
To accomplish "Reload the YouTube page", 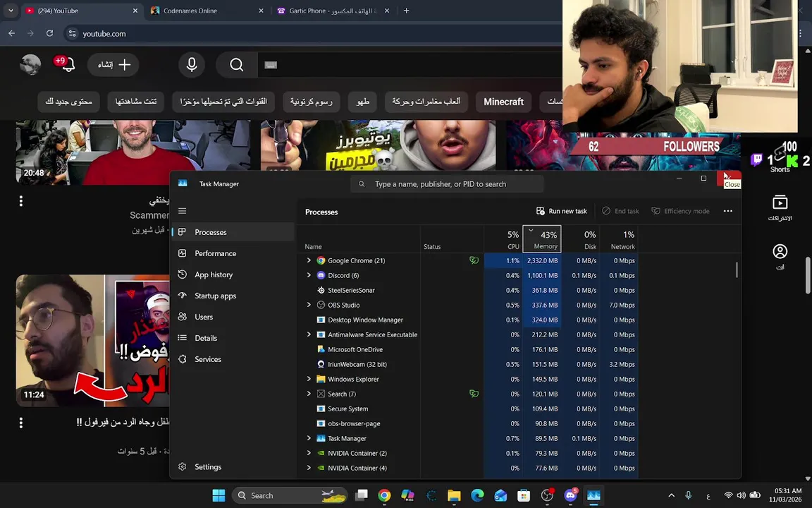I will click(x=50, y=33).
